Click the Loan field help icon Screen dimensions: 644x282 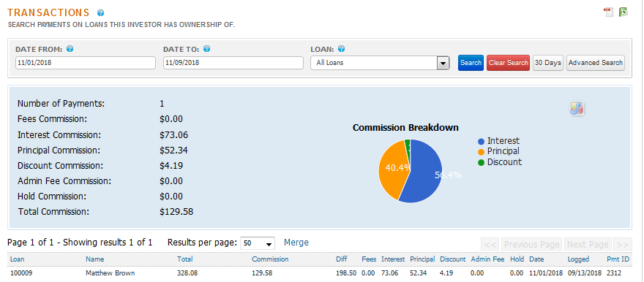click(341, 49)
